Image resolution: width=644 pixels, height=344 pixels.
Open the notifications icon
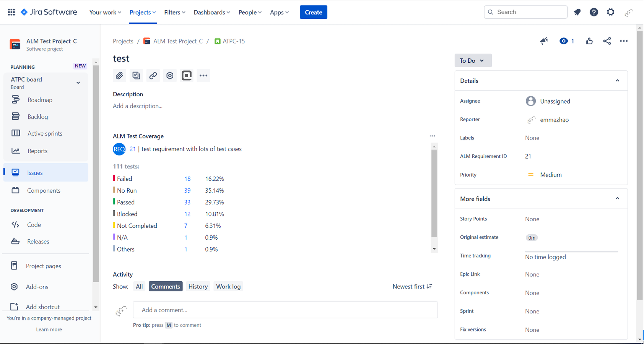tap(577, 12)
